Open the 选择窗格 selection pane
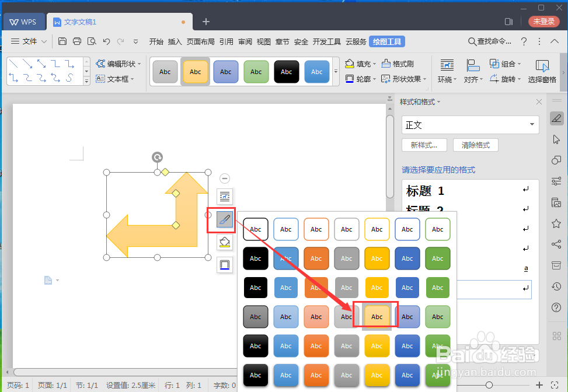This screenshot has height=392, width=568. click(x=542, y=71)
